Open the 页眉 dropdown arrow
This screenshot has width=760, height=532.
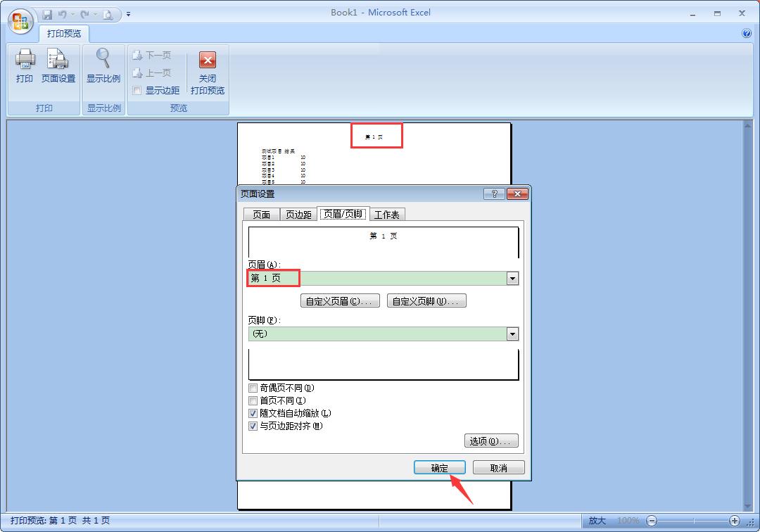click(x=512, y=279)
